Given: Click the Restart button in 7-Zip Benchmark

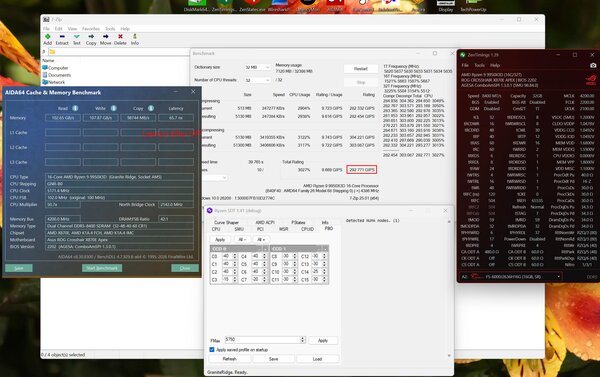Looking at the screenshot, I should (360, 69).
